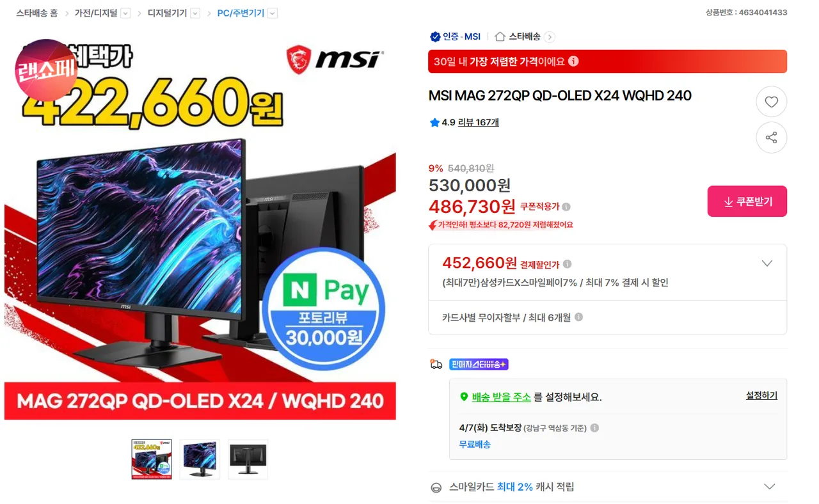The image size is (819, 504).
Task: Add product to wishlist with heart icon
Action: click(x=771, y=102)
